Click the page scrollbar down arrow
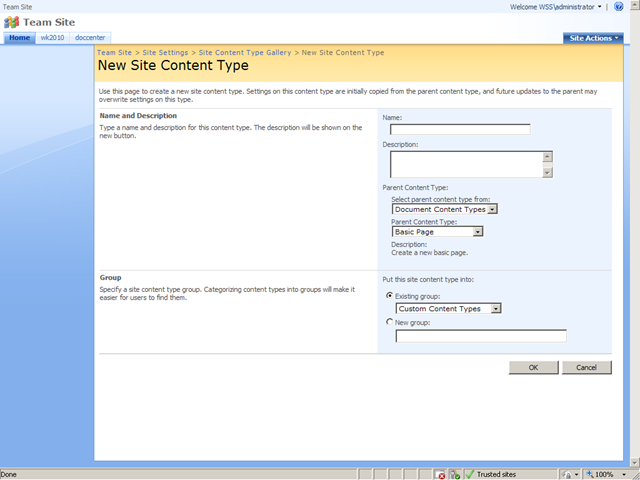This screenshot has height=480, width=640. pos(635,462)
